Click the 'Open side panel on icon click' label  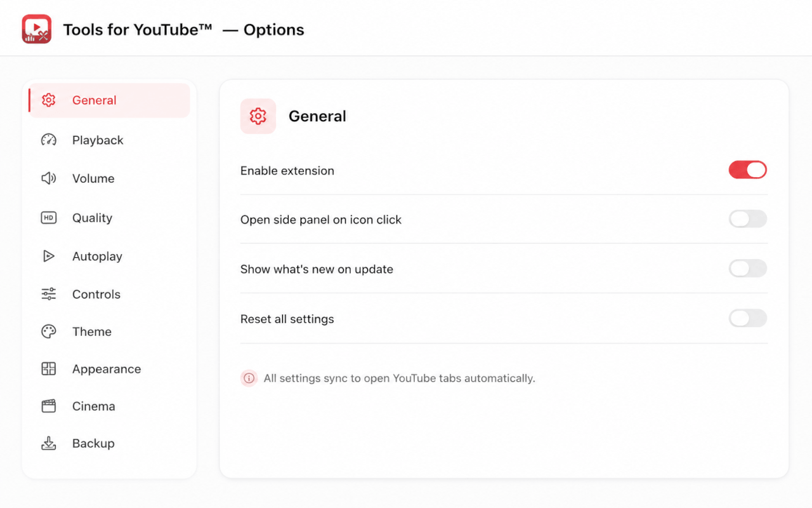tap(321, 220)
